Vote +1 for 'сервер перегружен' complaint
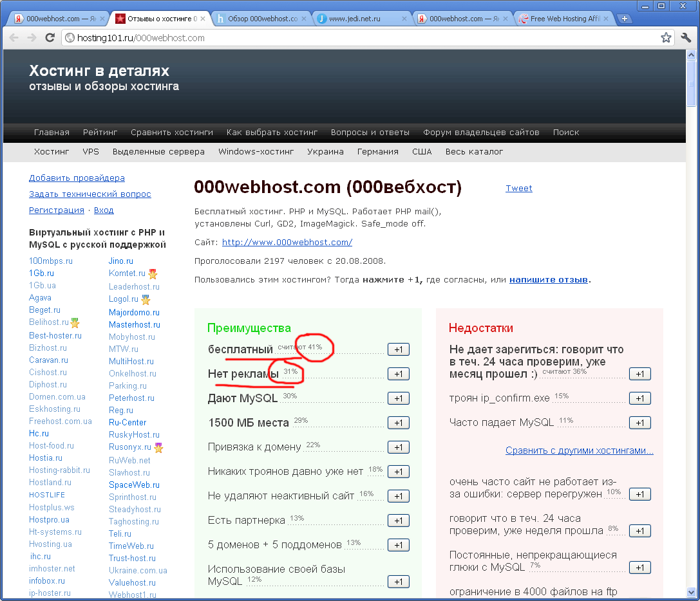Image resolution: width=700 pixels, height=601 pixels. (x=640, y=494)
